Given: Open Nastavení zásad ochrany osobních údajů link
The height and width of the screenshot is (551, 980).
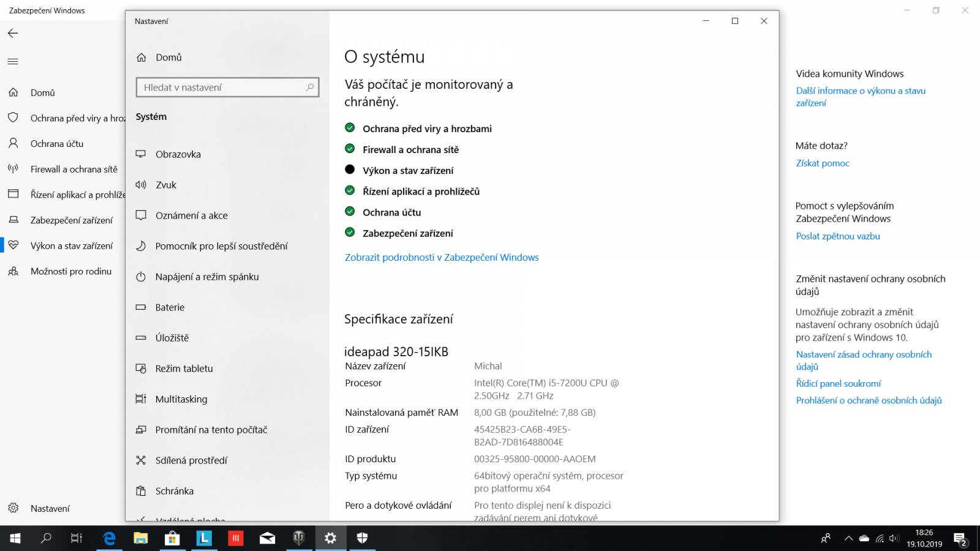Looking at the screenshot, I should click(x=864, y=361).
